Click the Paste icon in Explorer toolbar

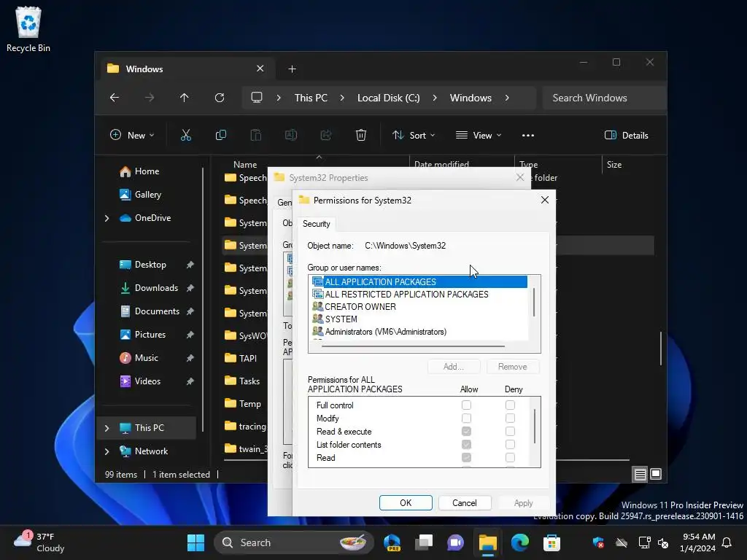256,135
